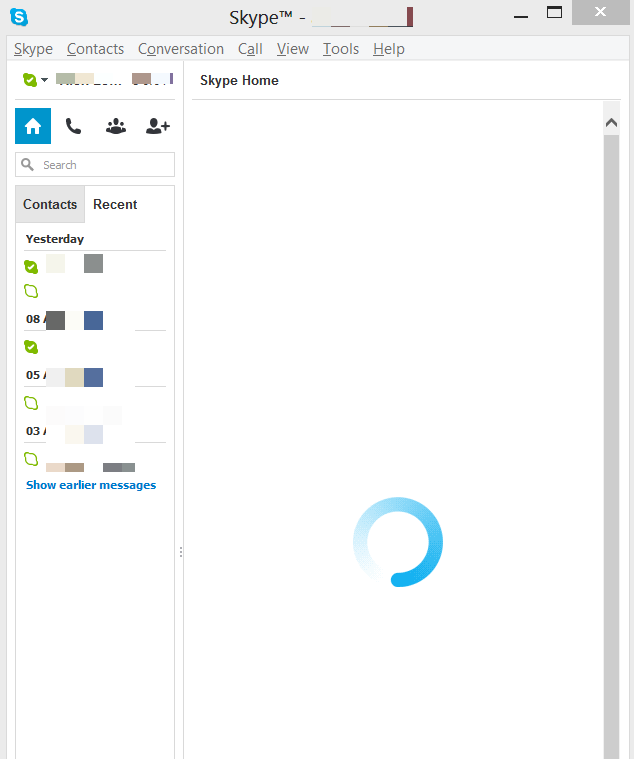
Task: Open the Conversation menu
Action: [181, 49]
